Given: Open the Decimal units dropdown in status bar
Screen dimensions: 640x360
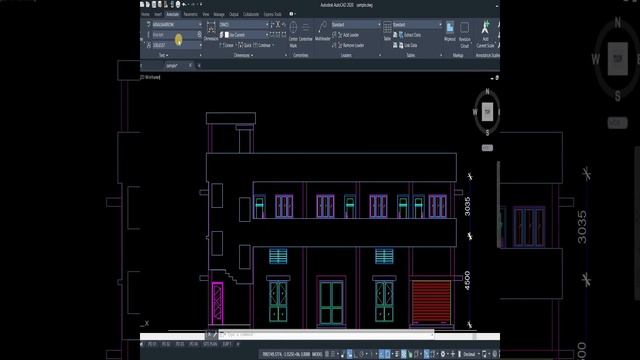Looking at the screenshot, I should (x=471, y=354).
